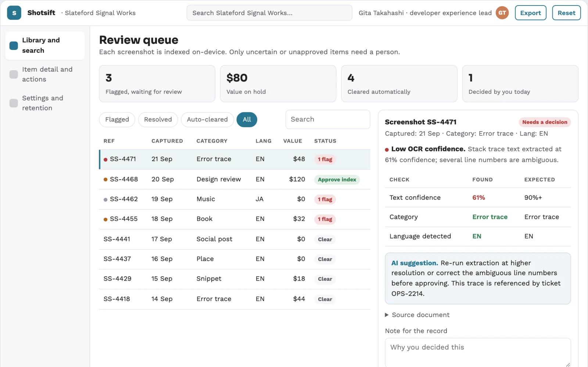Click the Needs a decision badge
The width and height of the screenshot is (588, 367).
(x=545, y=122)
